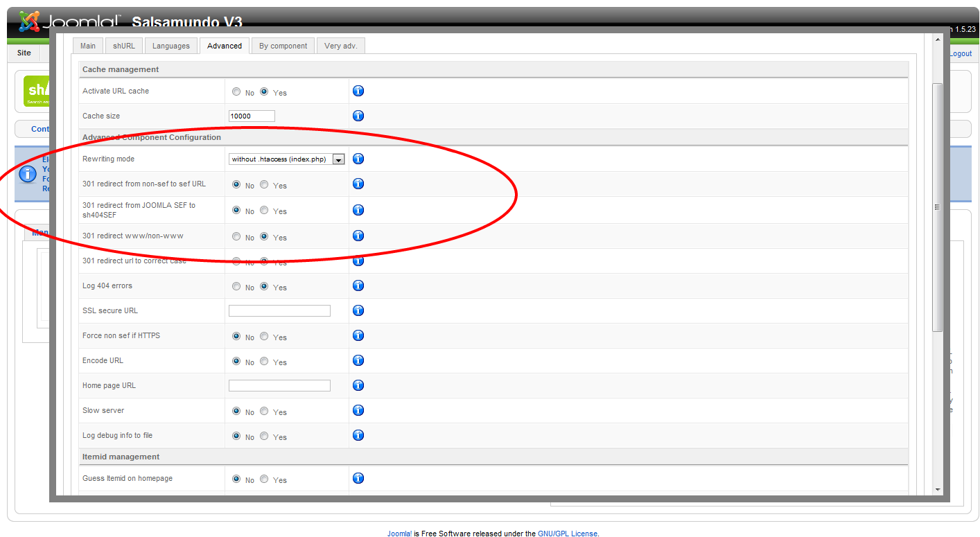Click the "Log debug info to file" label
980x537 pixels.
click(118, 435)
